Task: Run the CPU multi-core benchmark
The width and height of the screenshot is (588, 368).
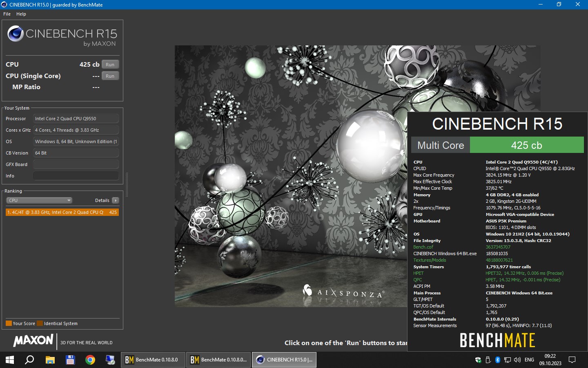Action: click(110, 64)
